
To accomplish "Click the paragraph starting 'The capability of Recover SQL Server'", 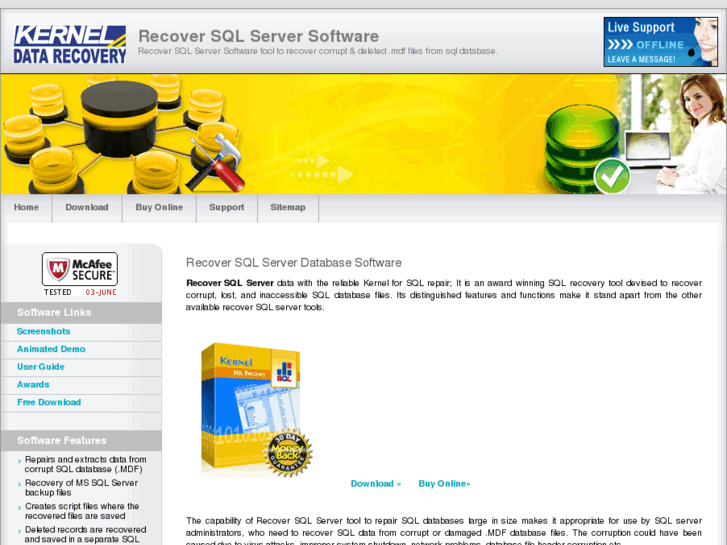I will 444,532.
